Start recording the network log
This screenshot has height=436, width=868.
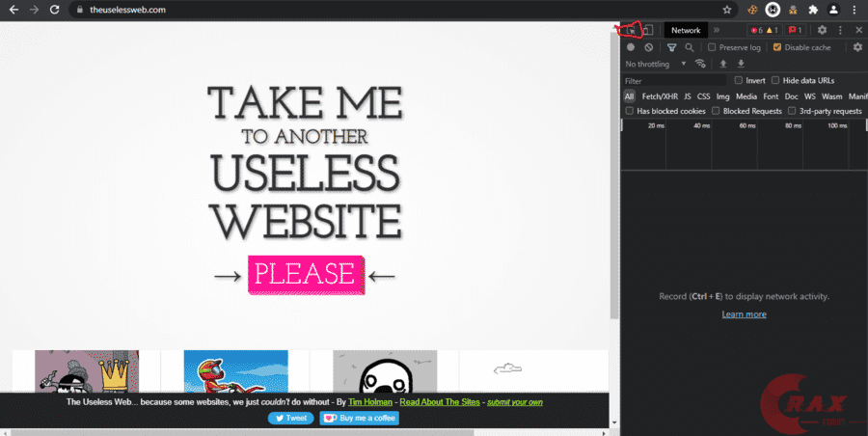coord(631,47)
